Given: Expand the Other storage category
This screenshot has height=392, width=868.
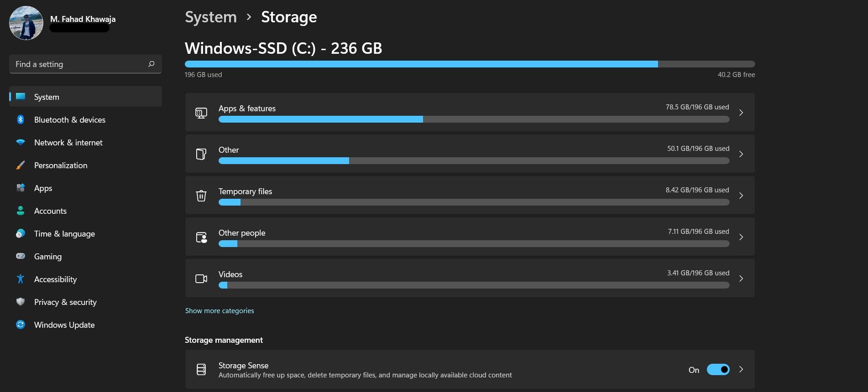Looking at the screenshot, I should (741, 154).
